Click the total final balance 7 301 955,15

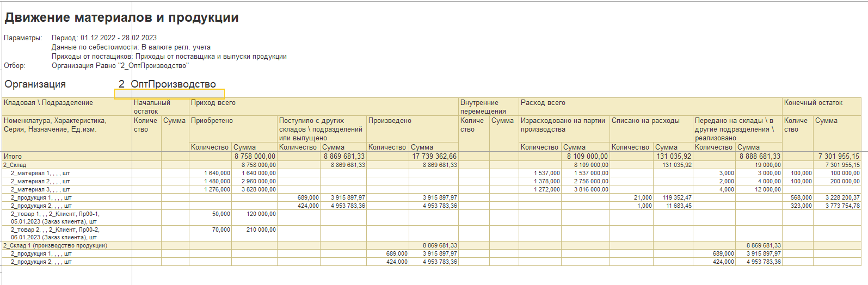pos(839,156)
